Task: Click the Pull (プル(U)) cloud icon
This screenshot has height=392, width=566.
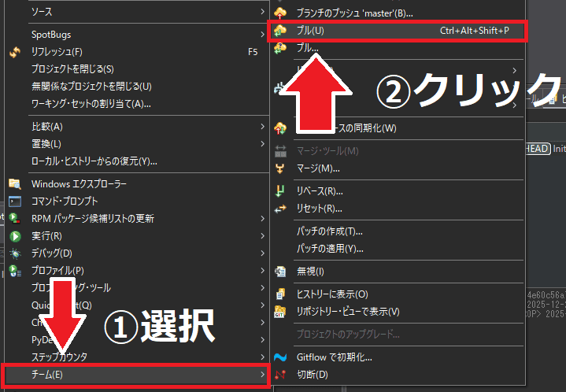Action: pyautogui.click(x=280, y=31)
